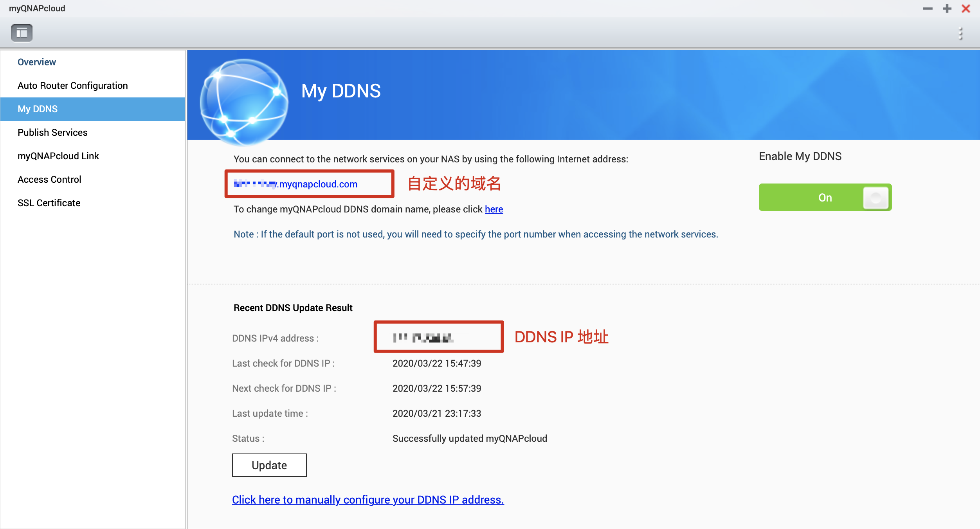Viewport: 980px width, 529px height.
Task: Open Publish Services page
Action: click(52, 133)
